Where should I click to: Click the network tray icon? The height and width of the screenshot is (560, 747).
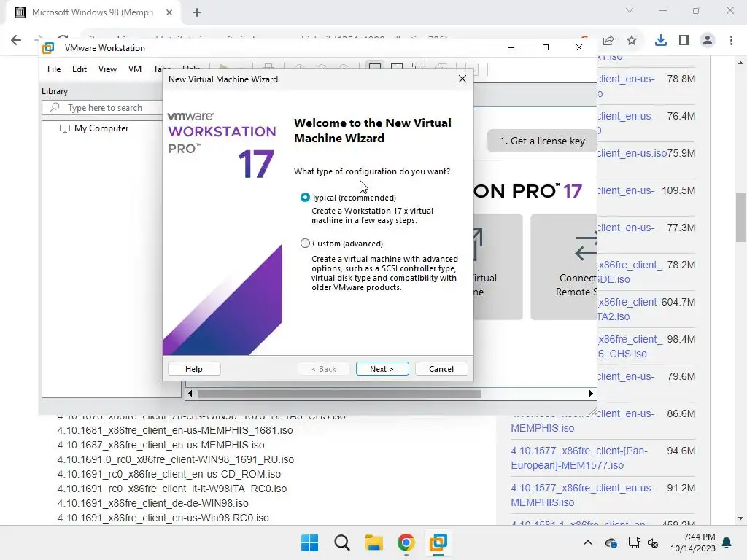(x=634, y=542)
